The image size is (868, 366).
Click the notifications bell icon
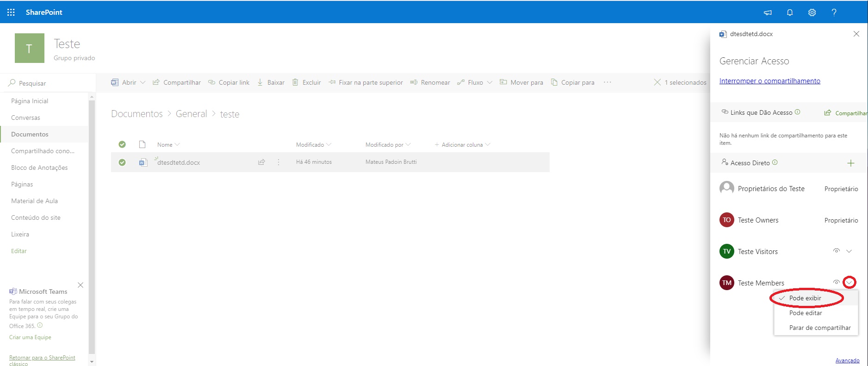pos(790,12)
